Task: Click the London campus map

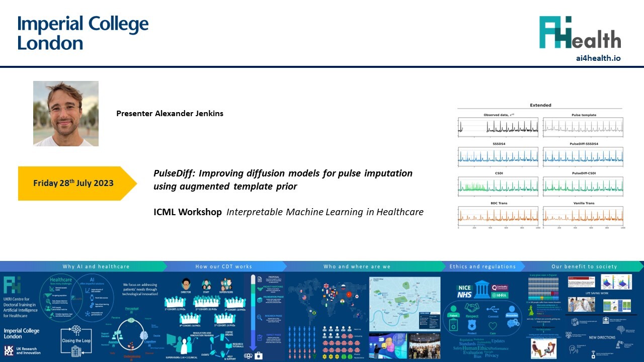Action: click(x=405, y=304)
